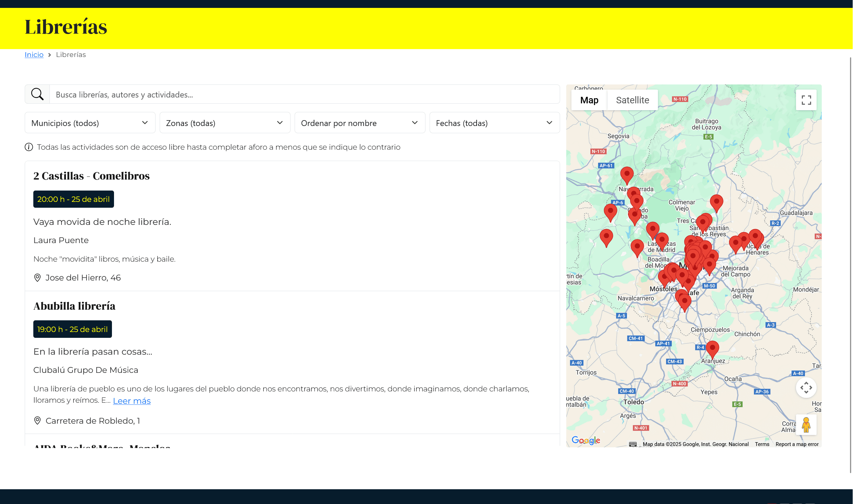This screenshot has width=853, height=504.
Task: Click Vaya movida de noche librería text
Action: 102,222
